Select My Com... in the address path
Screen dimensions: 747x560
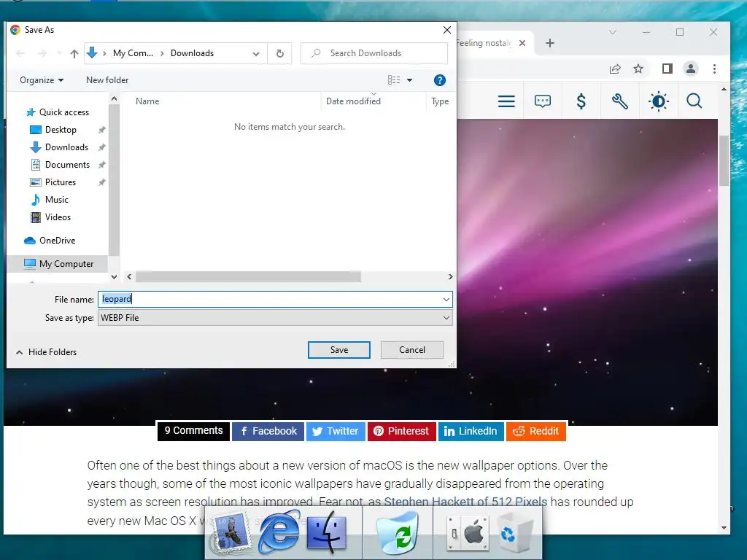(133, 53)
